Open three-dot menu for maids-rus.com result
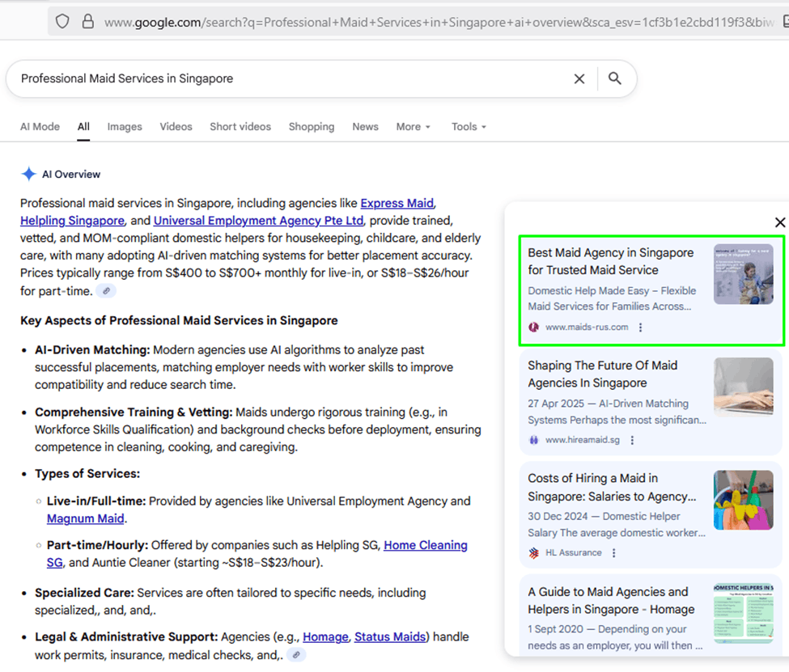Viewport: 789px width, 672px height. [641, 328]
